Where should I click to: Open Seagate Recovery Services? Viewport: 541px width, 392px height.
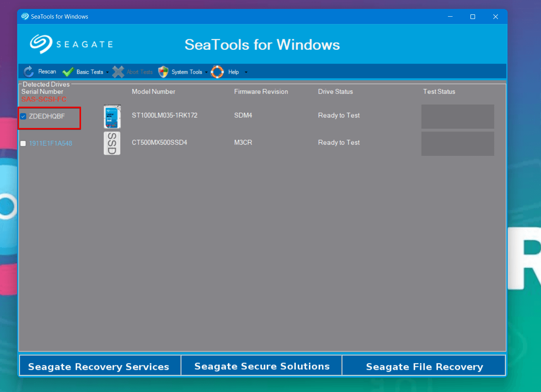tap(100, 366)
